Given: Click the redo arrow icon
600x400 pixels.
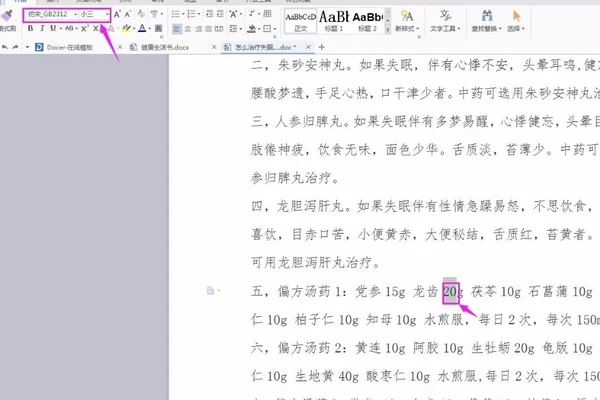Looking at the screenshot, I should click(15, 47).
